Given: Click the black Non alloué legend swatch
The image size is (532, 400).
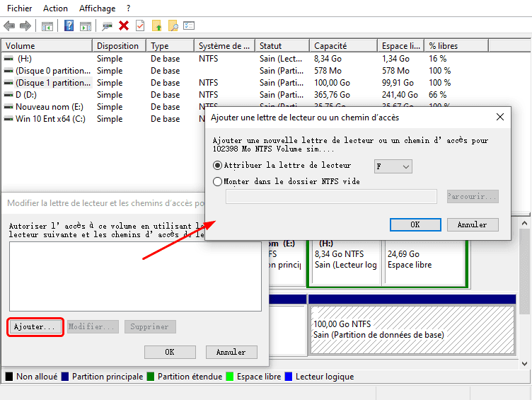Looking at the screenshot, I should pyautogui.click(x=8, y=377).
